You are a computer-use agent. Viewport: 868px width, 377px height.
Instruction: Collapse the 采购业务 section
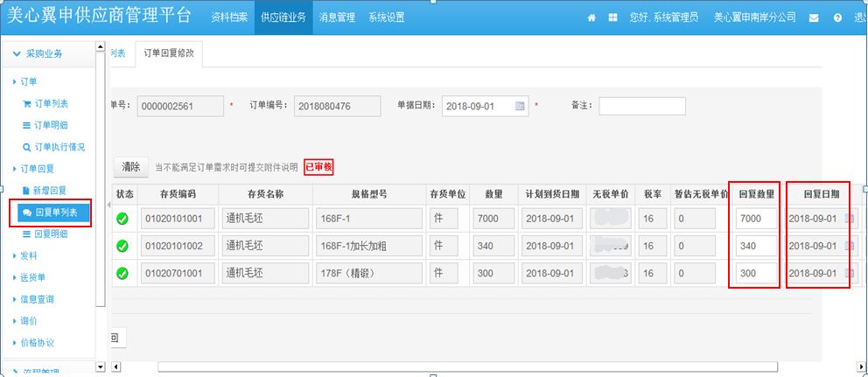(37, 53)
